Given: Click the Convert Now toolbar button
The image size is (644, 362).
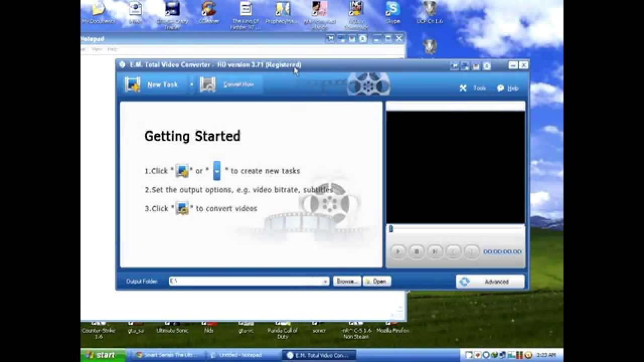Looking at the screenshot, I should [x=227, y=84].
